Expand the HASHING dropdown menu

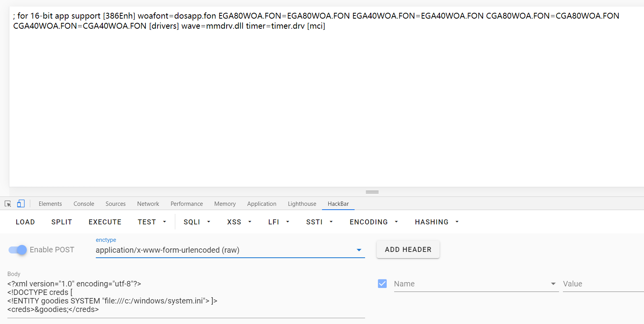coord(437,222)
